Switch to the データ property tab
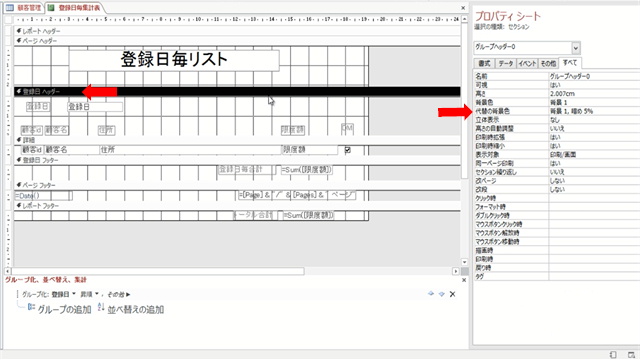The width and height of the screenshot is (640, 360). click(505, 63)
